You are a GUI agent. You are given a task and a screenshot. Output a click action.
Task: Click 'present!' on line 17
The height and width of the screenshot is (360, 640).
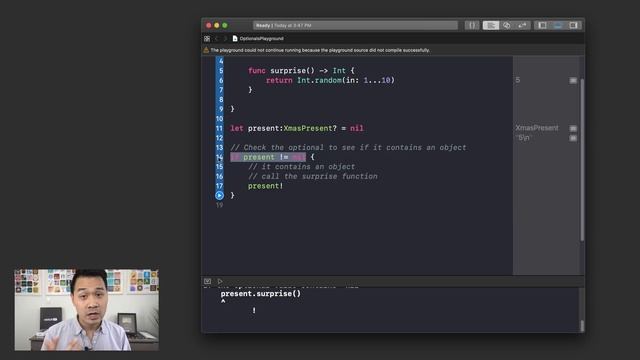(x=265, y=186)
